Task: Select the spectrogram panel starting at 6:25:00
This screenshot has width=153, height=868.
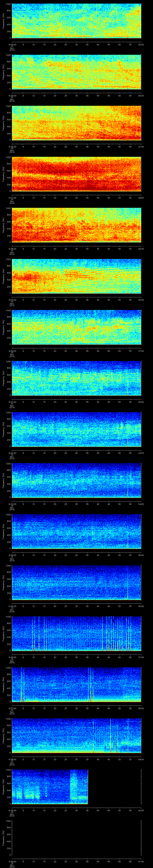Action: (x=76, y=72)
